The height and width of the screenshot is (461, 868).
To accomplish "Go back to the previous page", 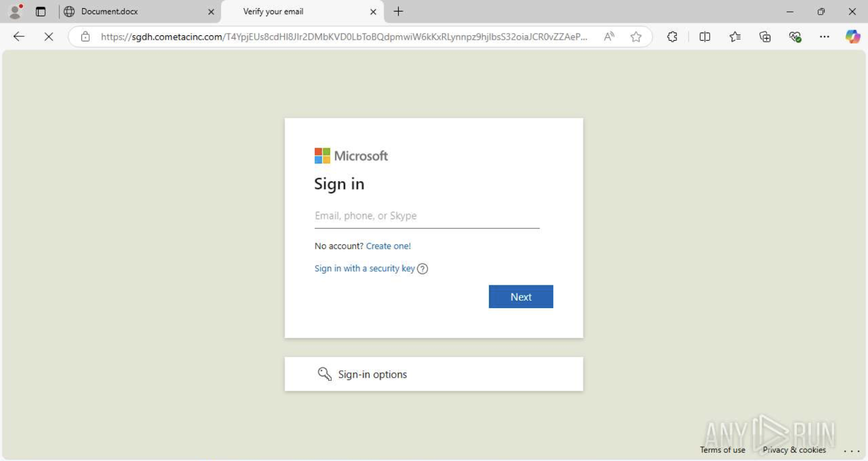I will (19, 36).
